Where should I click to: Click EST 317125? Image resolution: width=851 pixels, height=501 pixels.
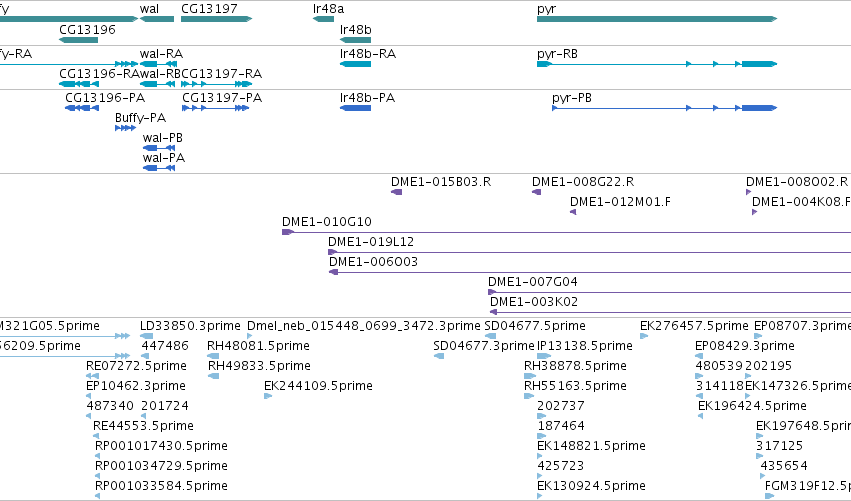point(759,456)
